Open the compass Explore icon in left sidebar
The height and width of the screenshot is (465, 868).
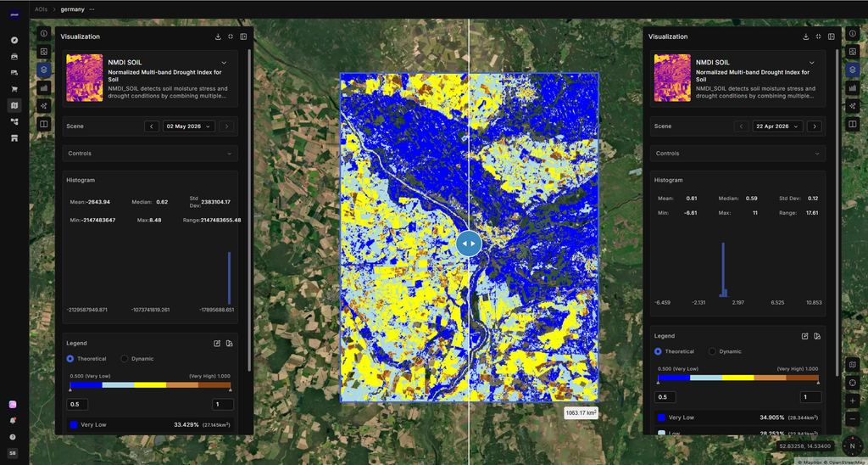click(14, 41)
